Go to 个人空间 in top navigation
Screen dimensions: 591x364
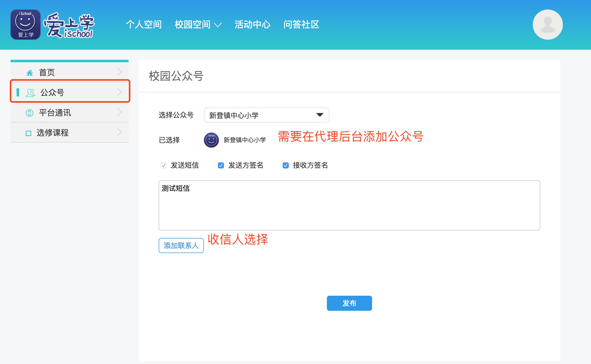(144, 25)
